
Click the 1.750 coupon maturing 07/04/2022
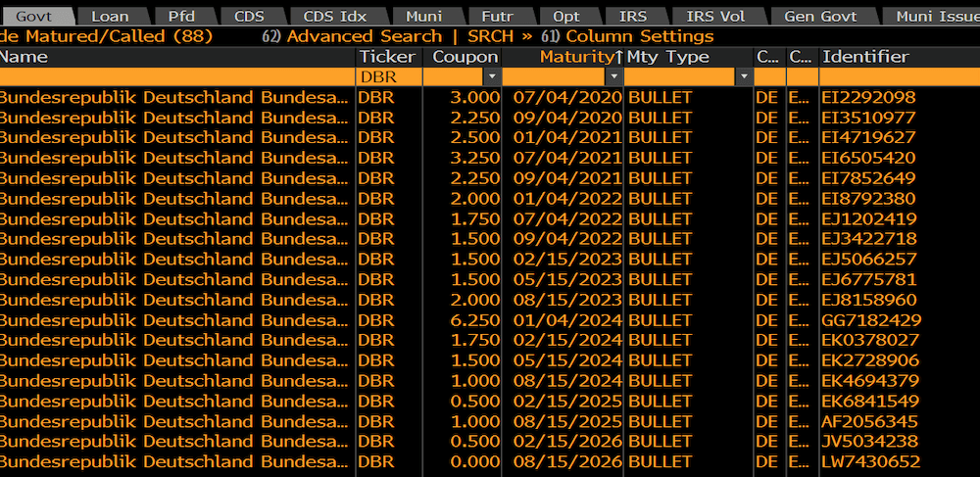474,219
